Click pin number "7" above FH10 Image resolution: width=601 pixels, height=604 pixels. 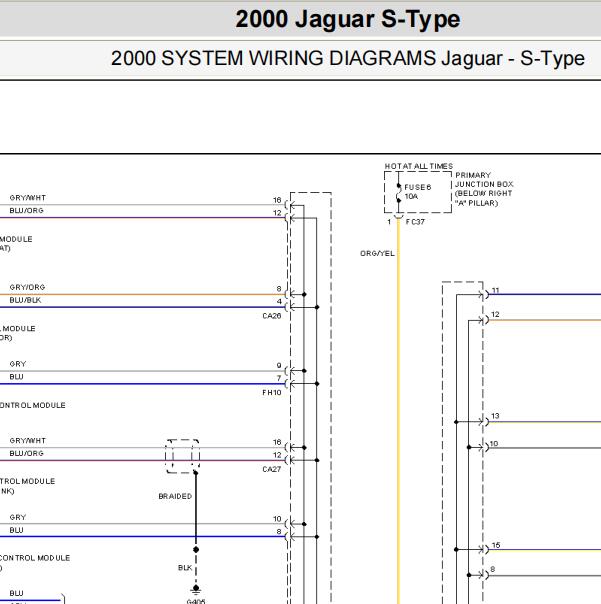[279, 378]
